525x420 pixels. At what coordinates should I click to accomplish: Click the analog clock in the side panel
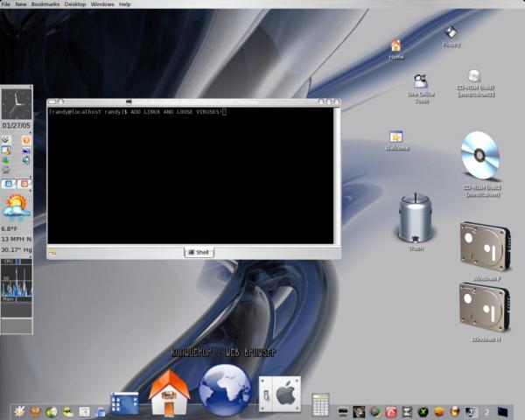click(x=17, y=104)
